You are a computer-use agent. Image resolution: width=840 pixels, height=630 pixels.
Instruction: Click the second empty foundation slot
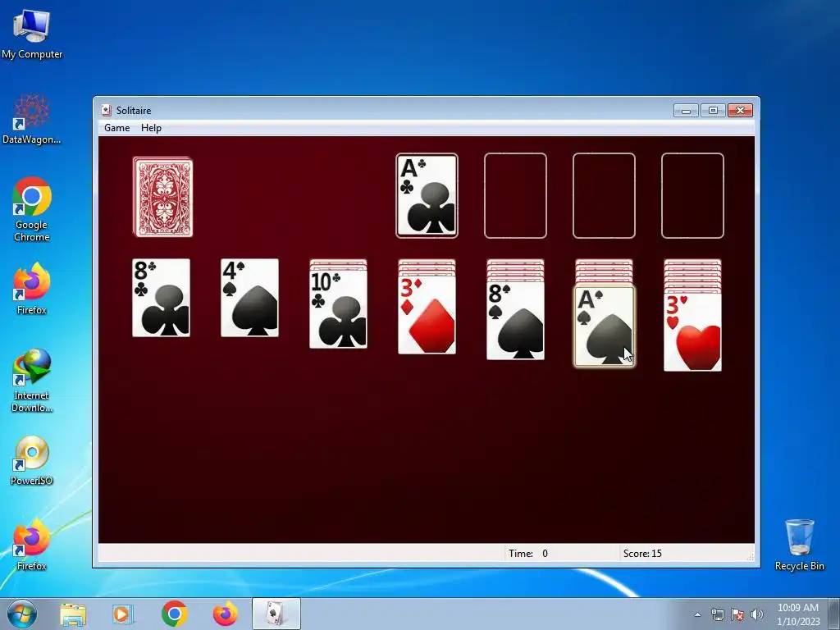[x=515, y=195]
